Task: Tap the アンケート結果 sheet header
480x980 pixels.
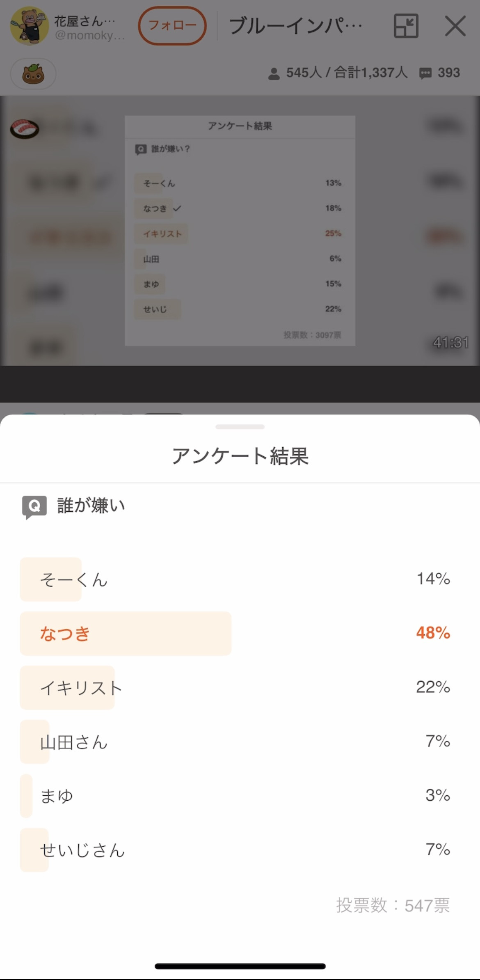Action: coord(240,456)
